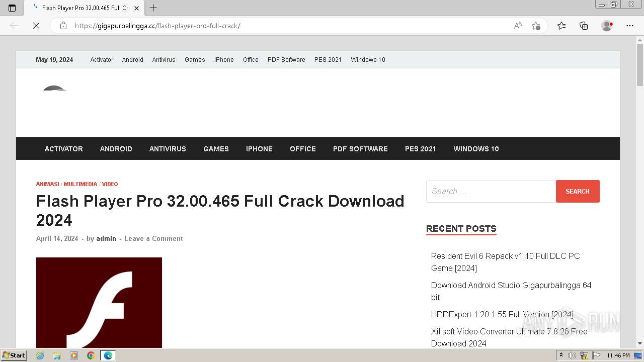
Task: Open Office in top link bar
Action: pyautogui.click(x=251, y=60)
